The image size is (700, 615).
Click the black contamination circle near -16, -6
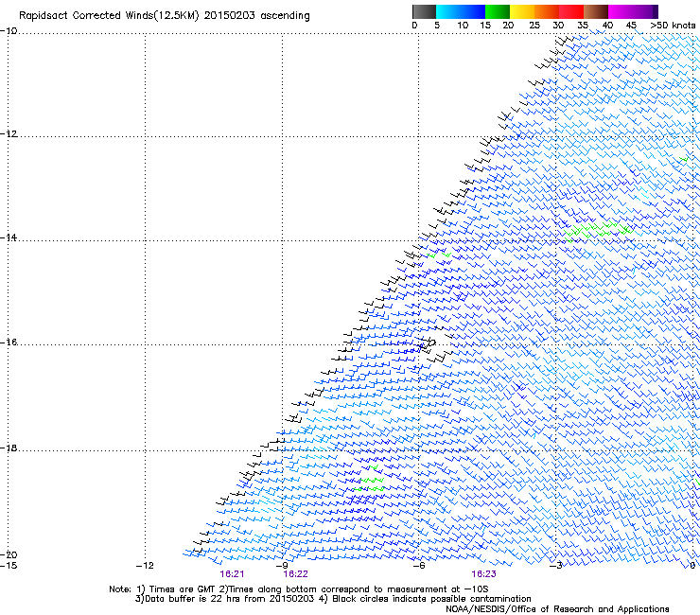[431, 343]
